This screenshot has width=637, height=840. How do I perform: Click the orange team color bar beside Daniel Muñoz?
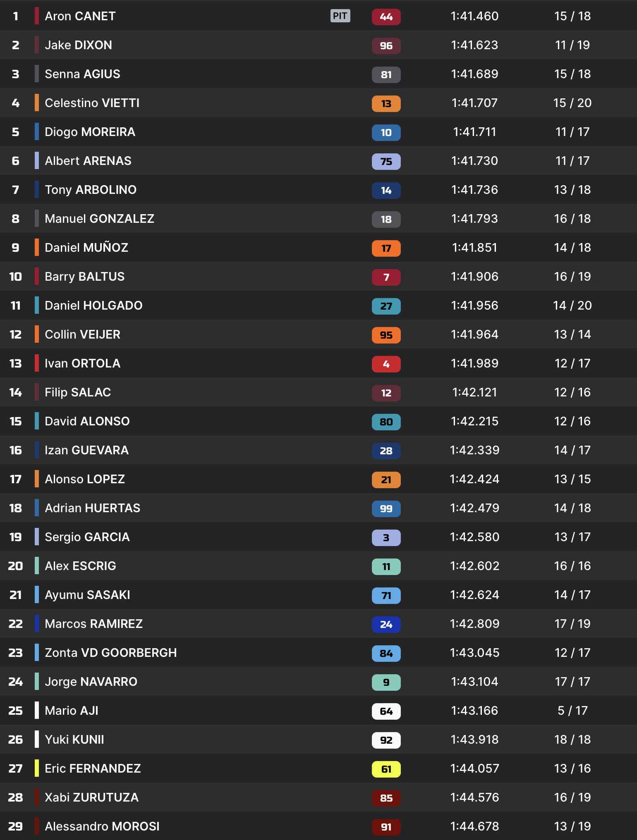37,247
